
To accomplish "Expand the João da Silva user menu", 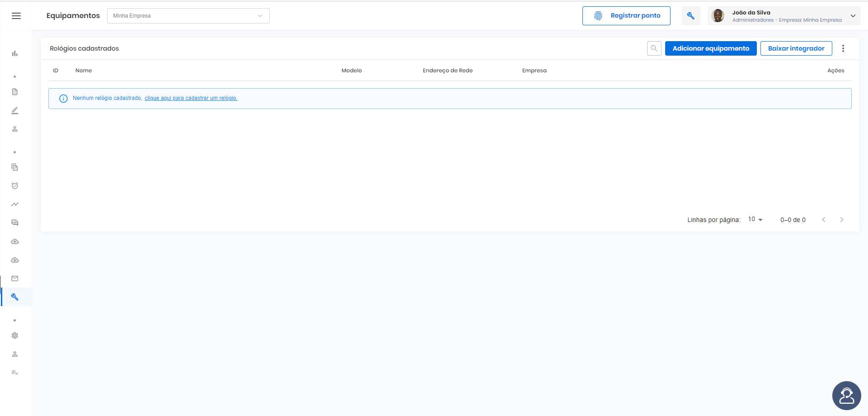I will pos(784,16).
